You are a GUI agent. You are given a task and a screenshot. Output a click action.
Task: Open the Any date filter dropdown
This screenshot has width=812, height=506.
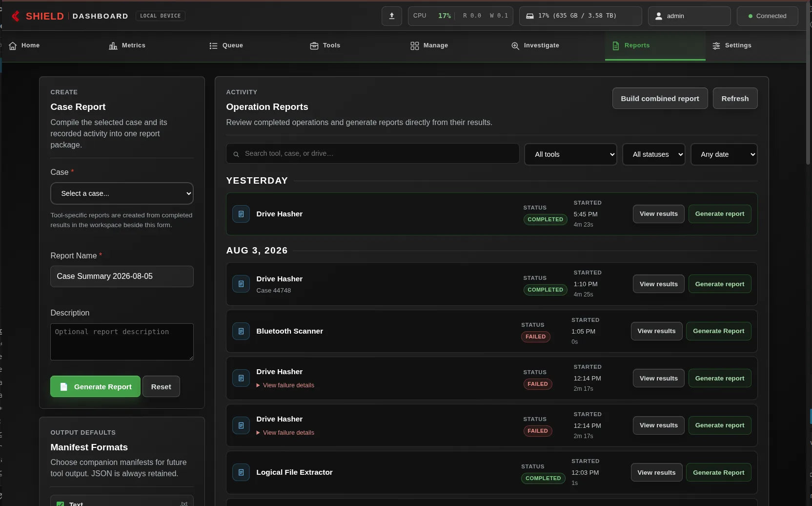point(724,154)
